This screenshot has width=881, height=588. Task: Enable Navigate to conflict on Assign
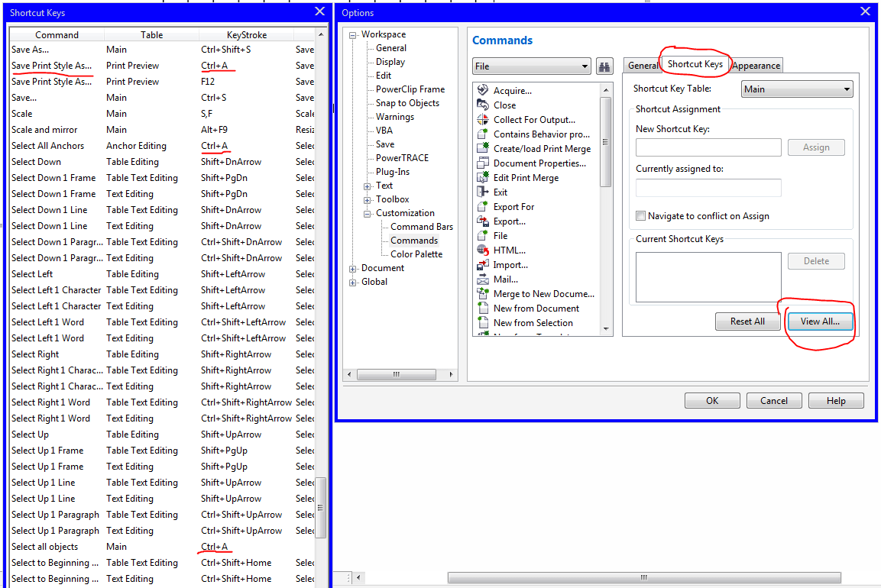pos(640,215)
